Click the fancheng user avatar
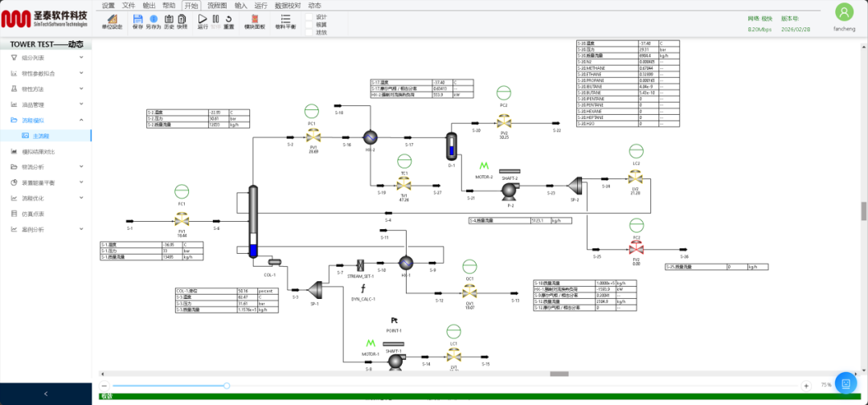This screenshot has height=405, width=868. click(844, 12)
